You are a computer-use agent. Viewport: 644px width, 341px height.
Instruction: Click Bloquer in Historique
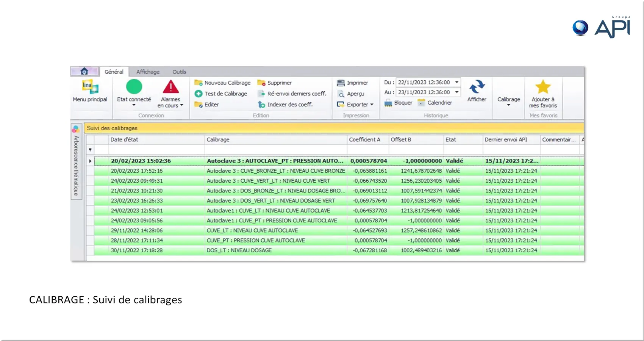coord(398,103)
